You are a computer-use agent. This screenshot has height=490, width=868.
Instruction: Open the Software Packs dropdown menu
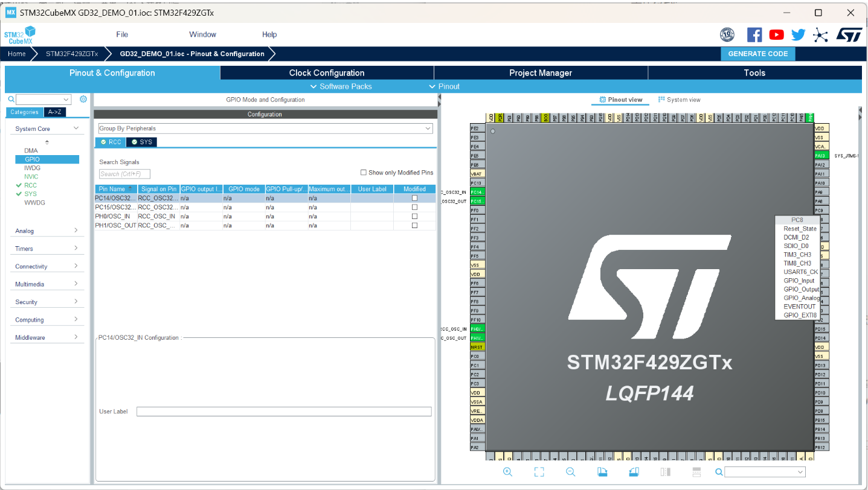(x=341, y=86)
